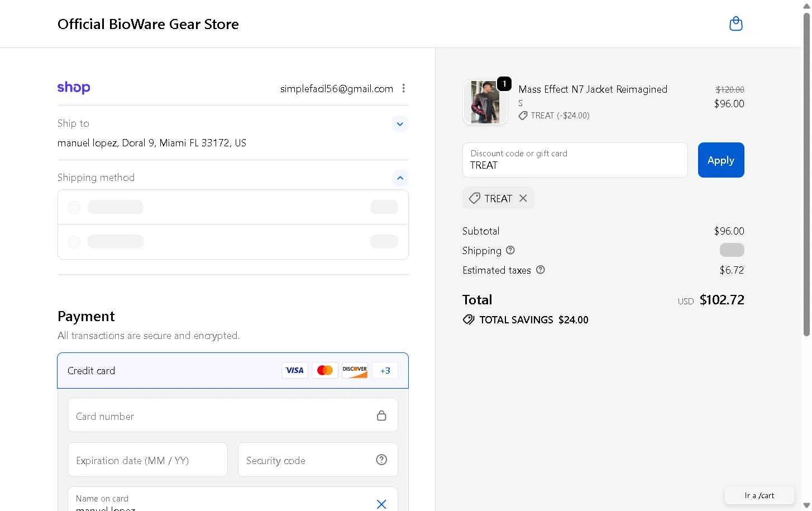Click the item quantity badge 1

[504, 84]
